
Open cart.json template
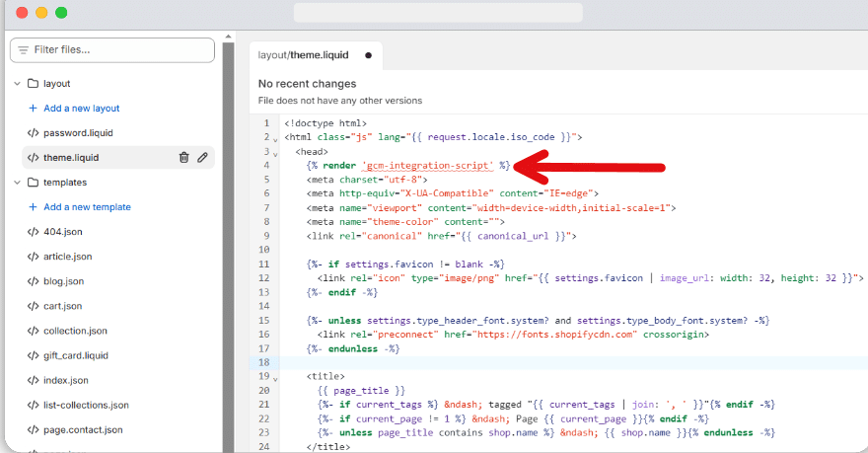pos(62,306)
